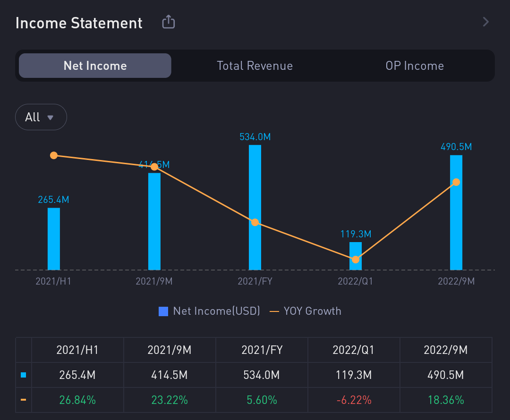The height and width of the screenshot is (420, 510).
Task: Switch to the Total Revenue tab
Action: click(255, 66)
